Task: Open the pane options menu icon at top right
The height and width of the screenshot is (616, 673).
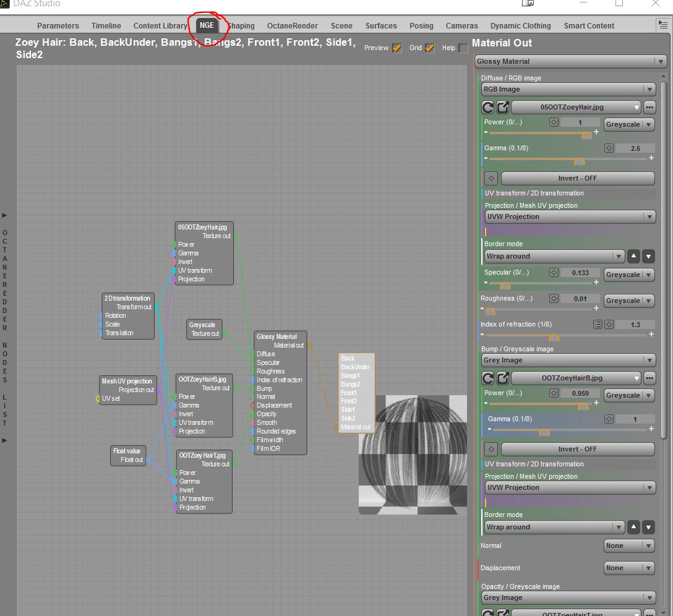Action: point(663,25)
